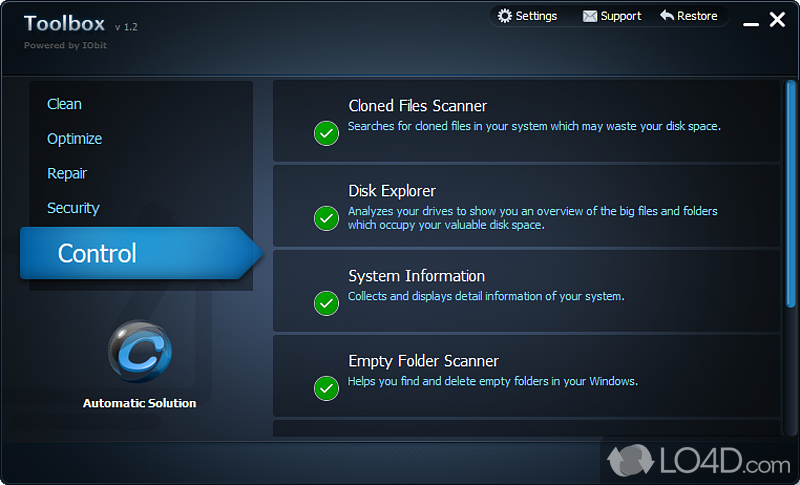
Task: Click the Empty Folder Scanner checkmark icon
Action: [x=327, y=389]
